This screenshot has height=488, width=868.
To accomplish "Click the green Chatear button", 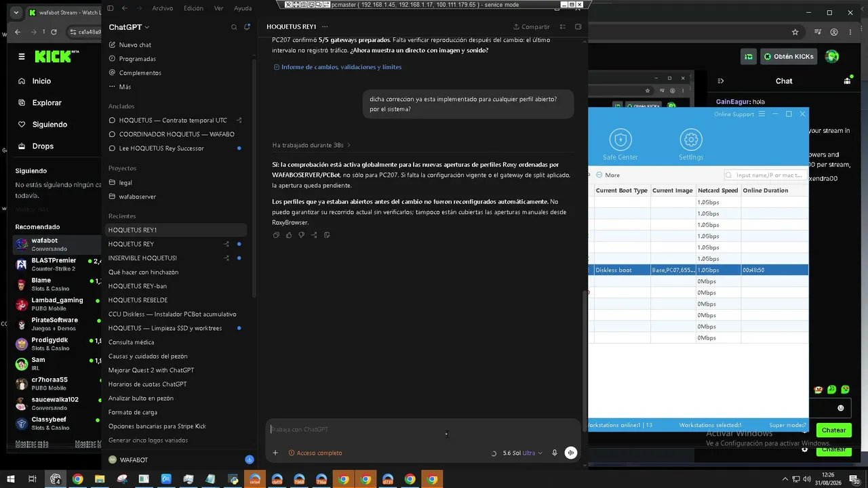I will [x=833, y=430].
